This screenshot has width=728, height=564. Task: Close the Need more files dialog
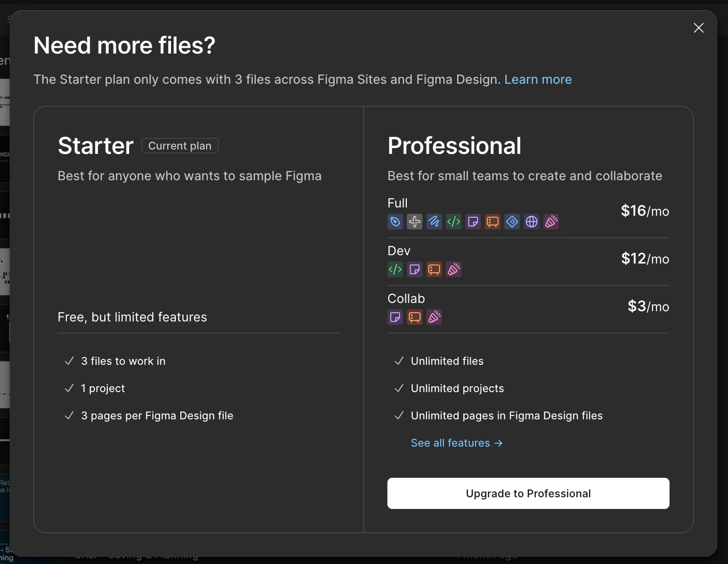699,28
